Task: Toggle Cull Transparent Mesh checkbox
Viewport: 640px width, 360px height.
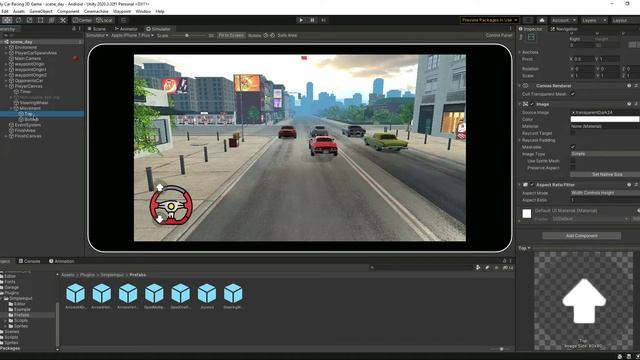Action: (573, 94)
